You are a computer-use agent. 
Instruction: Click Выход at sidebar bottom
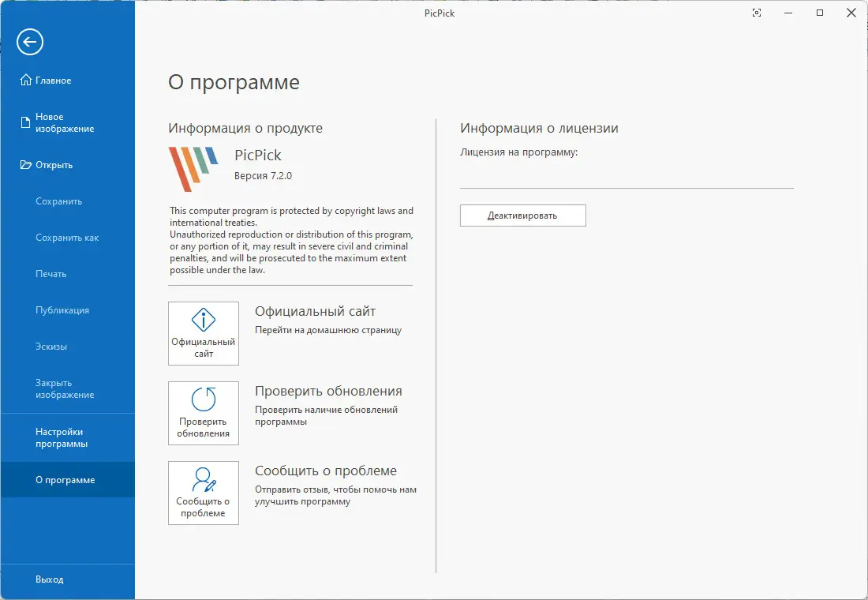click(x=68, y=579)
